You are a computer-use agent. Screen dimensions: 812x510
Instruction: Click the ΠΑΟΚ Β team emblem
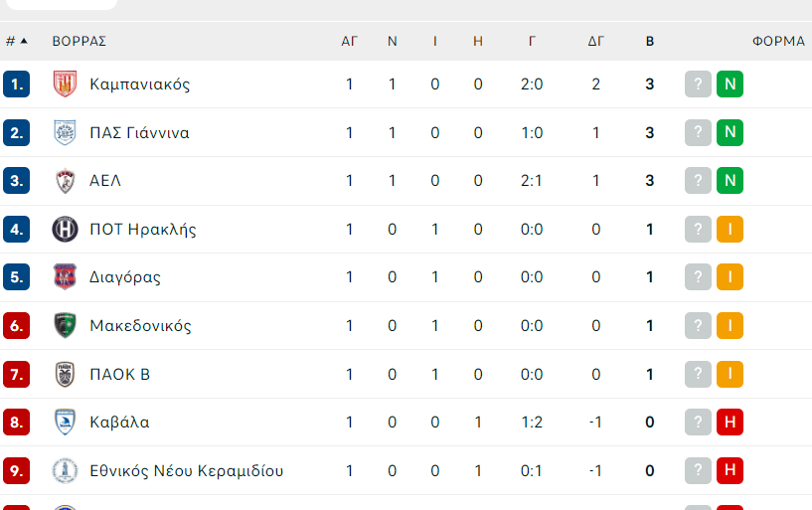(x=65, y=375)
